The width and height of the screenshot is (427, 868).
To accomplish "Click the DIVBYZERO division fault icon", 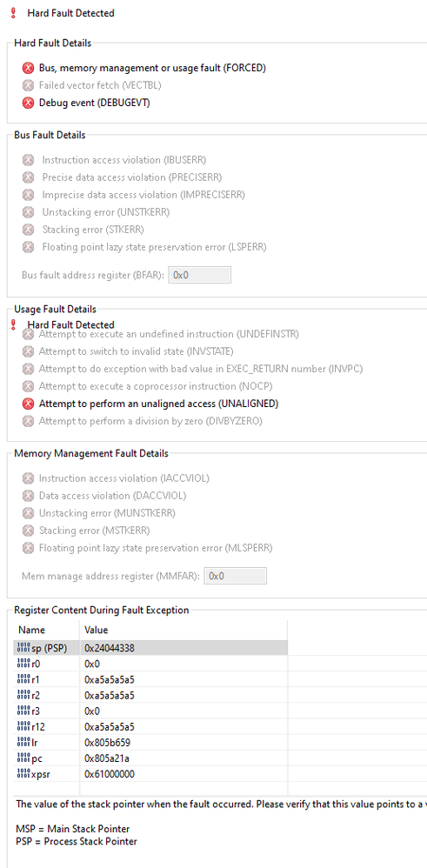I will click(x=28, y=421).
